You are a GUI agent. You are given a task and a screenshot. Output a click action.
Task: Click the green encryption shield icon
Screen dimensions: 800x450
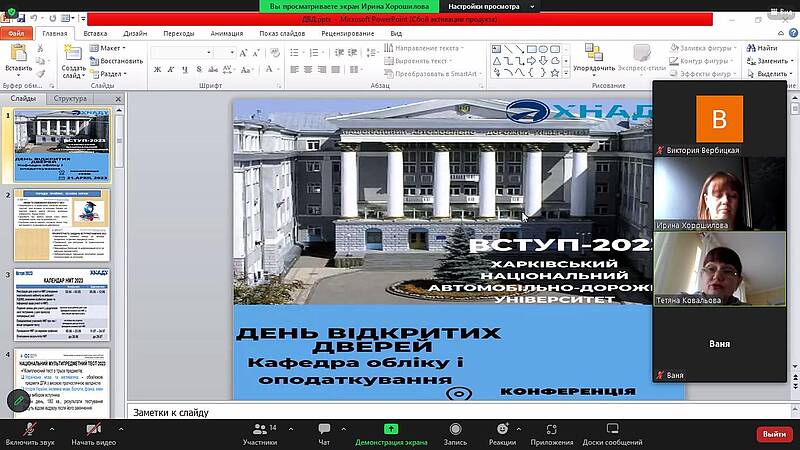pyautogui.click(x=11, y=10)
